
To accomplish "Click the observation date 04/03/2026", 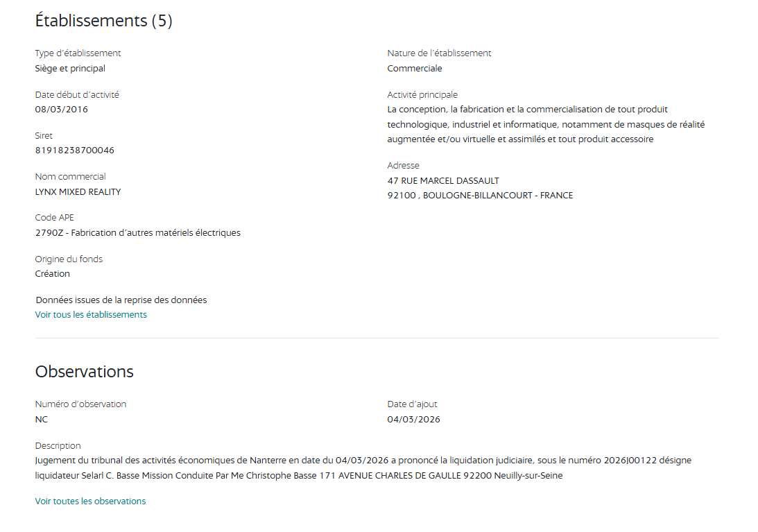I will click(413, 420).
